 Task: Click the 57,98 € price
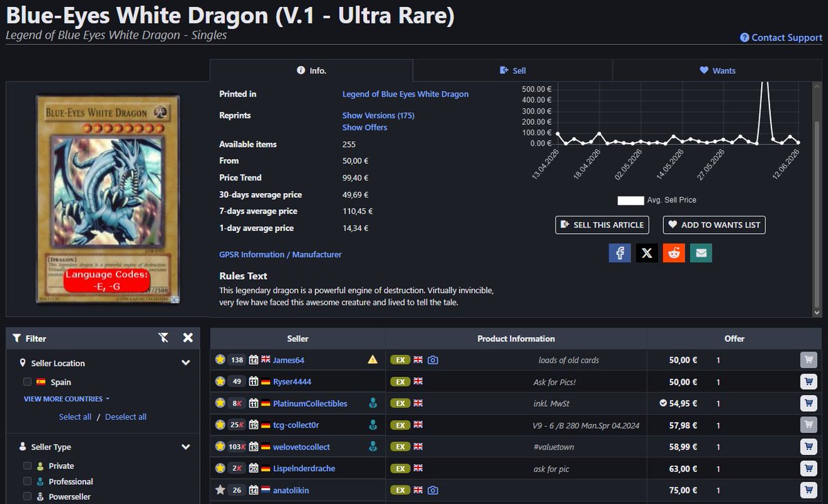point(683,425)
